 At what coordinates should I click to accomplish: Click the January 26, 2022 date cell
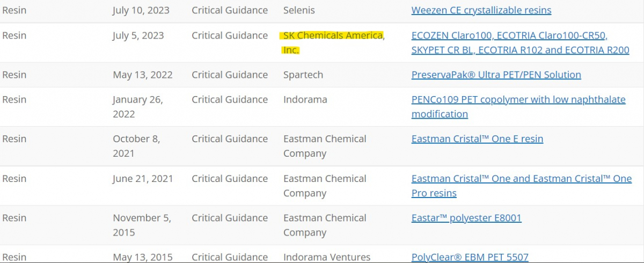click(x=137, y=107)
